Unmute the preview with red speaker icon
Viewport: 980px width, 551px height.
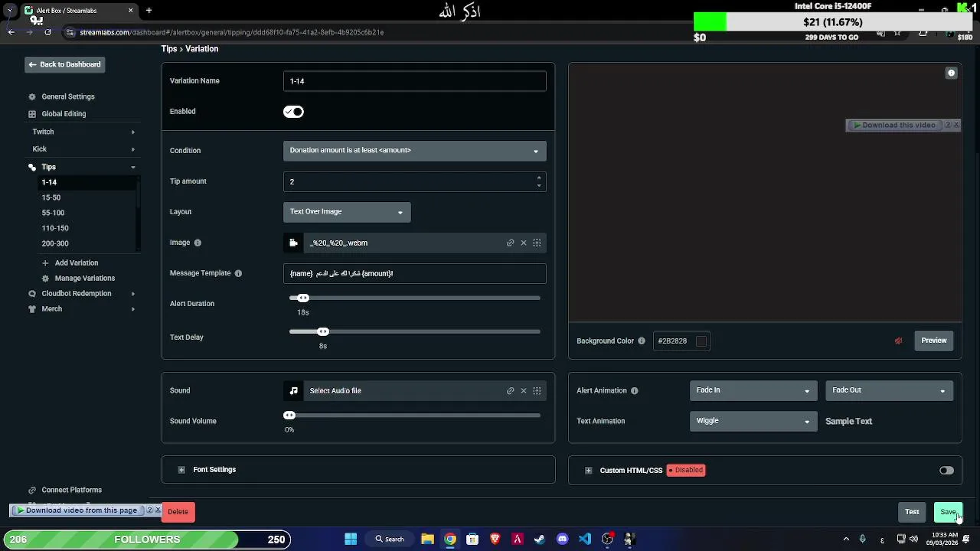click(x=899, y=341)
